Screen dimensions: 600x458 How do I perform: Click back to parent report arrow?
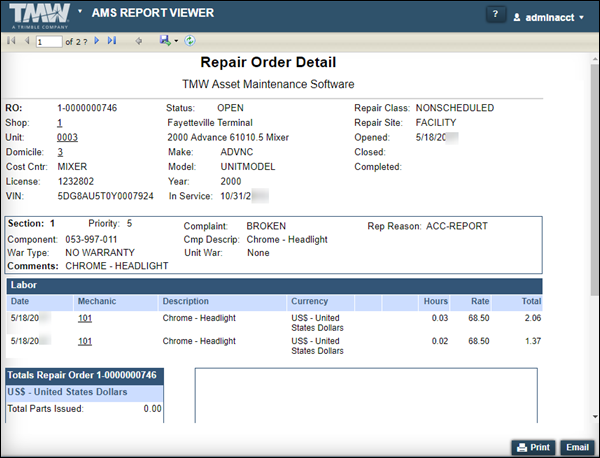point(138,41)
